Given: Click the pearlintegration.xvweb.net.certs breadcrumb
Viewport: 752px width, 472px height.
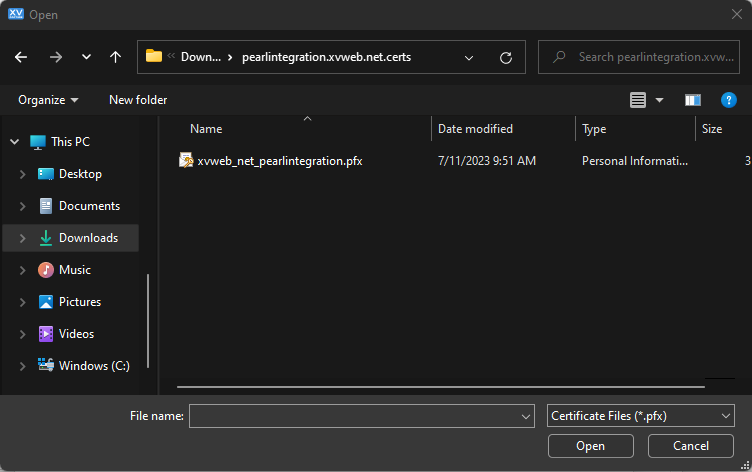Looking at the screenshot, I should 326,57.
